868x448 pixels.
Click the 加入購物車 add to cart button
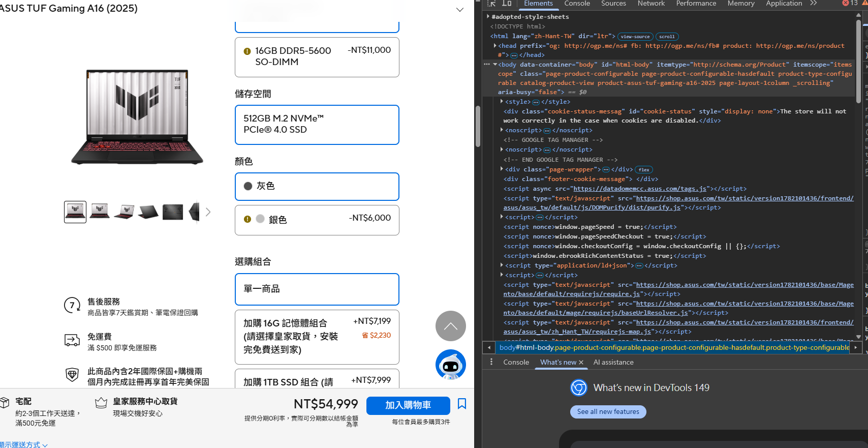coord(408,405)
